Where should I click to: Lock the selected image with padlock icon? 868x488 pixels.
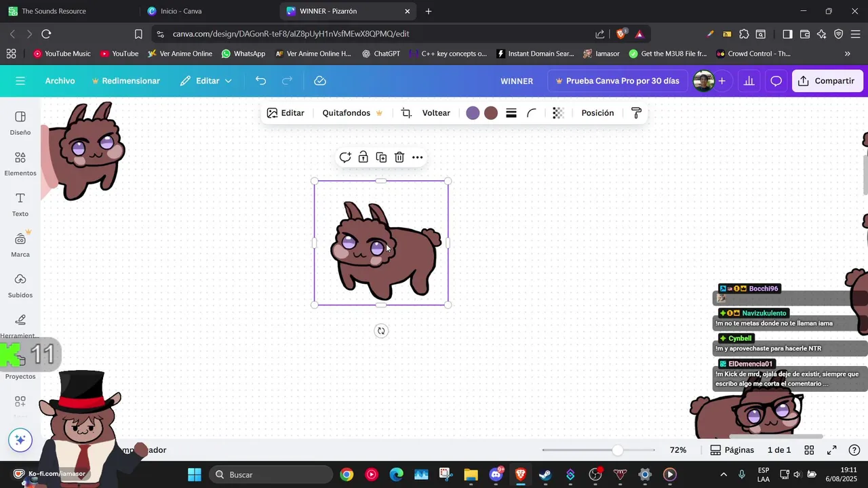363,157
